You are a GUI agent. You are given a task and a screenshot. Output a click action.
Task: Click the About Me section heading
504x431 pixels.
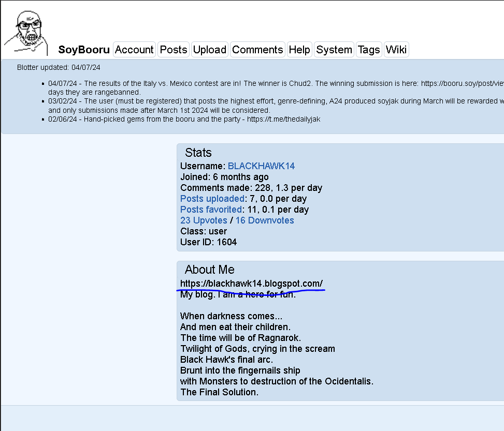coord(210,270)
